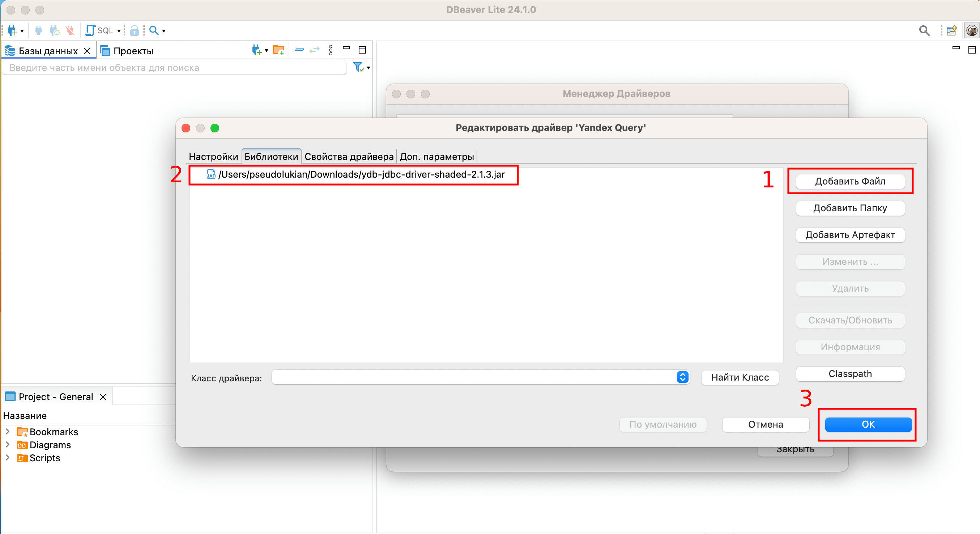Click the object name search field

click(175, 68)
